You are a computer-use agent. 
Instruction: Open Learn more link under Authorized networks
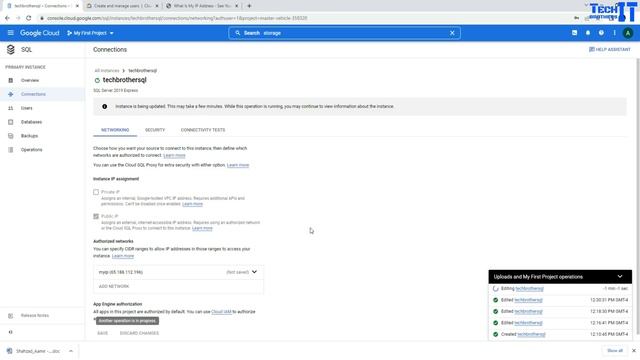123,256
